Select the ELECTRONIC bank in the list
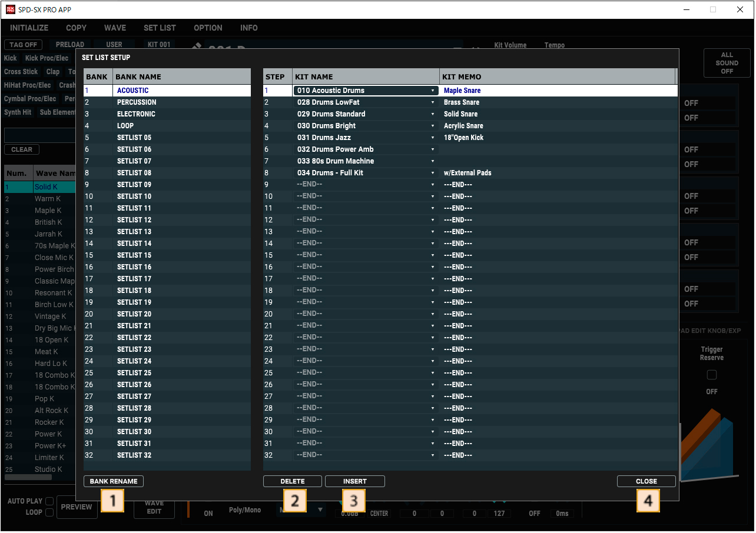 coord(136,114)
